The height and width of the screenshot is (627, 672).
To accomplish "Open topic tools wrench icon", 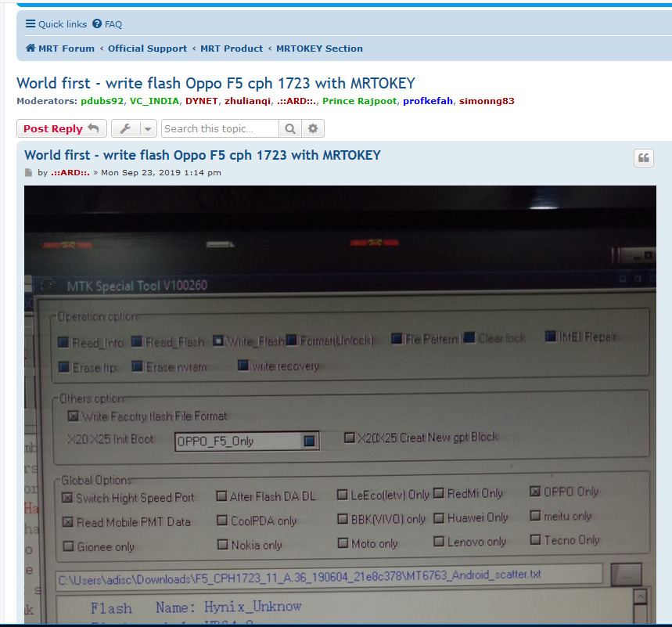I will point(126,128).
